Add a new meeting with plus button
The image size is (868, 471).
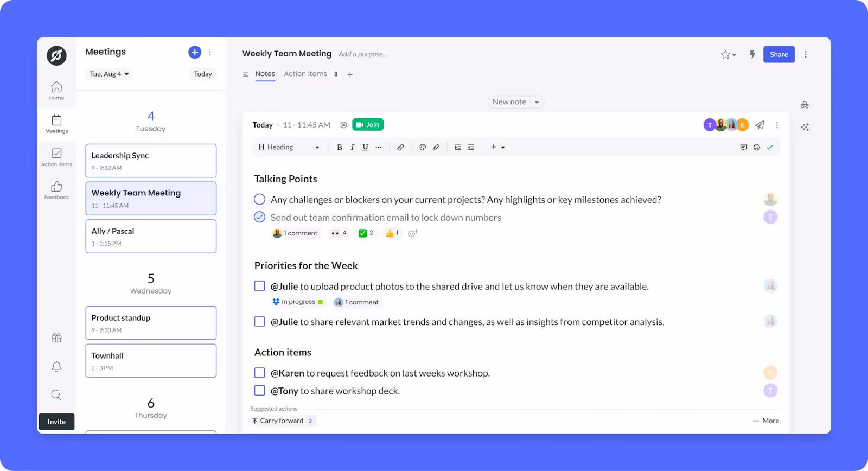tap(195, 52)
